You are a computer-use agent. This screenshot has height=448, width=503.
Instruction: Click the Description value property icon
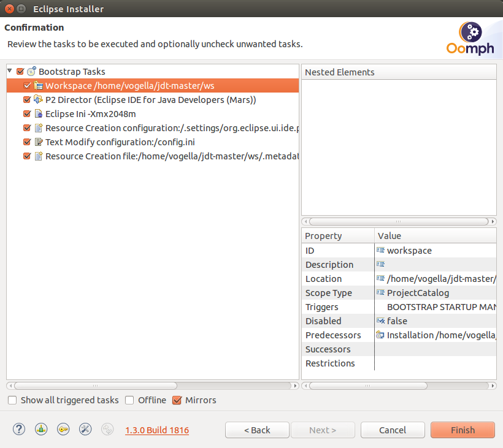pyautogui.click(x=380, y=264)
